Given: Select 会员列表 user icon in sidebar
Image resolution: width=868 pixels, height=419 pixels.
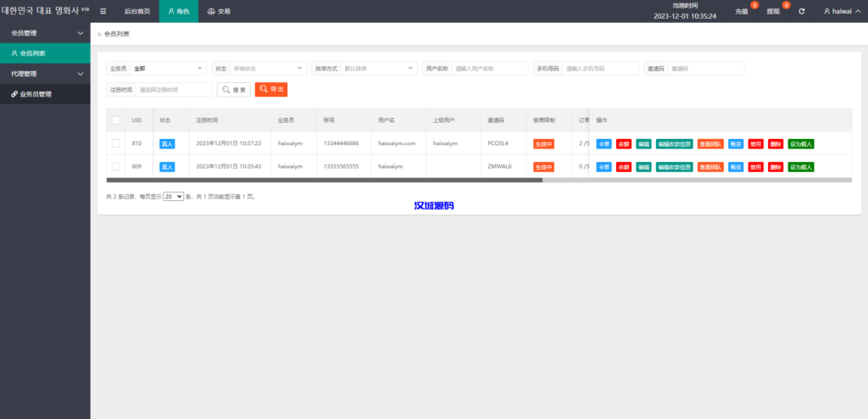Looking at the screenshot, I should click(14, 53).
